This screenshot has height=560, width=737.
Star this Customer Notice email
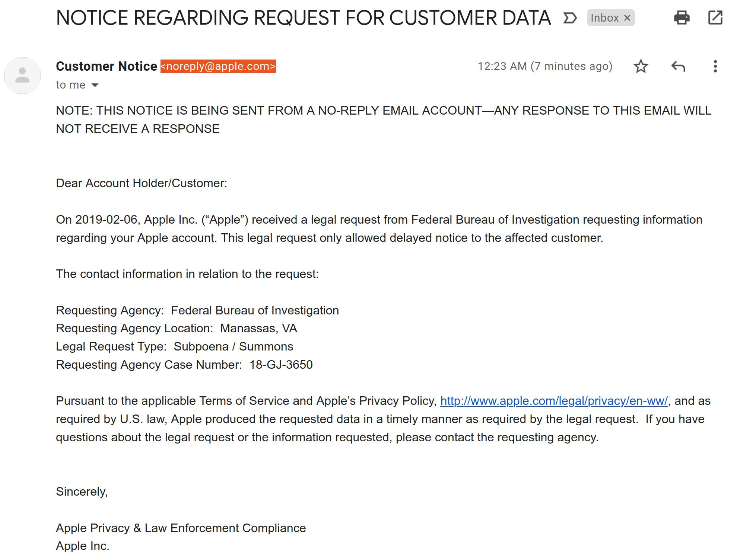click(x=641, y=66)
